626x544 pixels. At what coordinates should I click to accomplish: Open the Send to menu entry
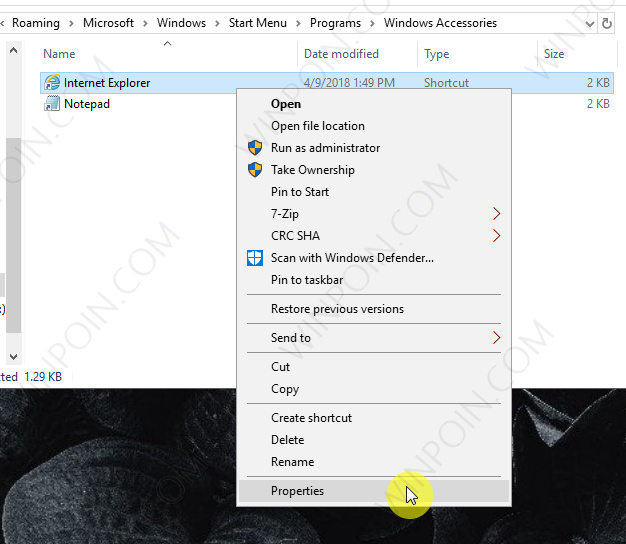(374, 338)
